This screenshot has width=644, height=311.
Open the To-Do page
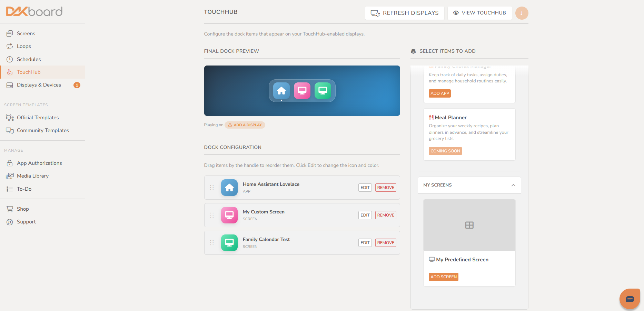[42, 189]
